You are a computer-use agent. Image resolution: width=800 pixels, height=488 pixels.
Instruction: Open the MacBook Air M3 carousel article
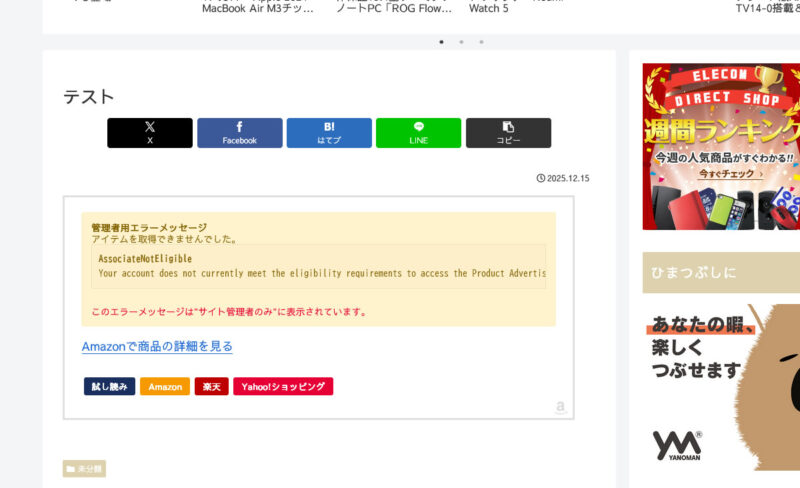click(258, 8)
